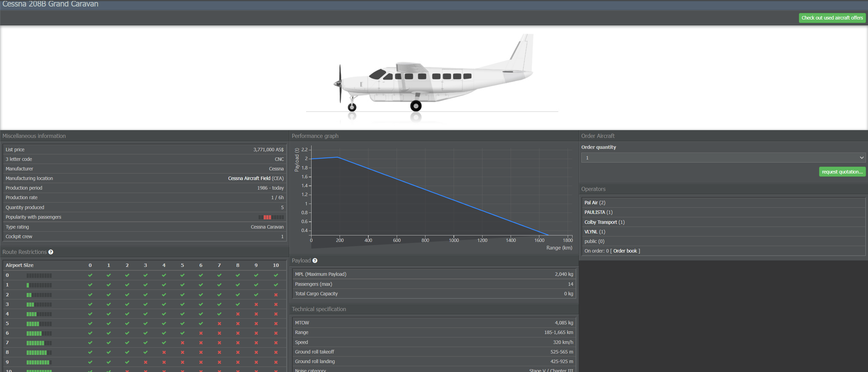Open Cessna Aircraft Field manufacturing location link

(249, 178)
